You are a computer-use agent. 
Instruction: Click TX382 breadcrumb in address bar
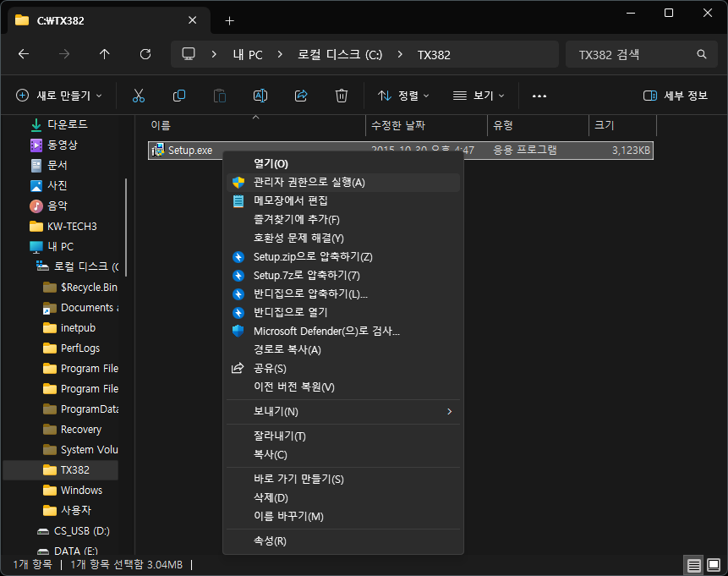[434, 55]
